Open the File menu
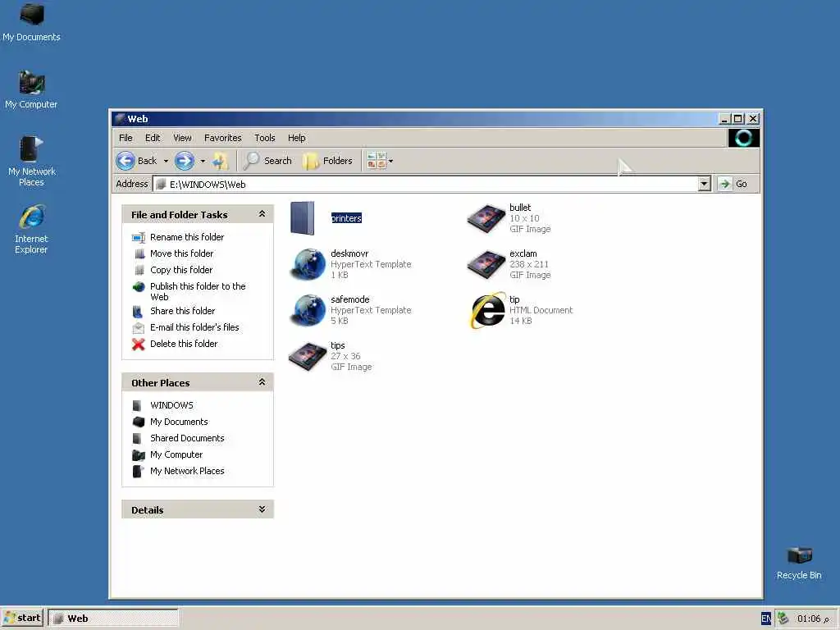Viewport: 840px width, 630px height. (126, 138)
